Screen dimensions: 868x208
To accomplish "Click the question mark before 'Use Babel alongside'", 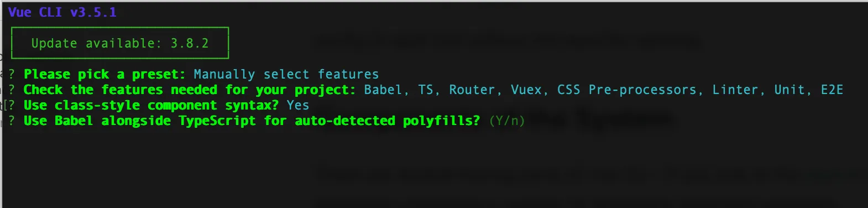I will pos(12,121).
